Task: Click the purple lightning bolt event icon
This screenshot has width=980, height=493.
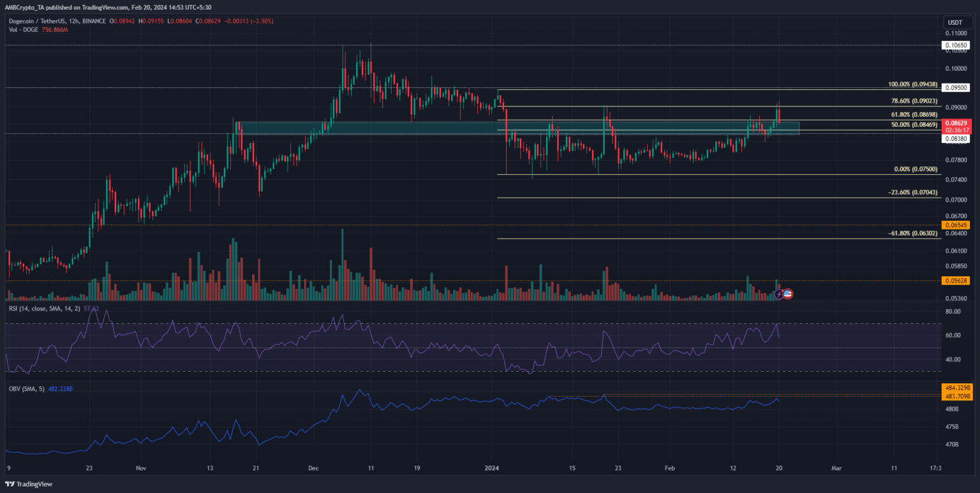Action: click(778, 294)
